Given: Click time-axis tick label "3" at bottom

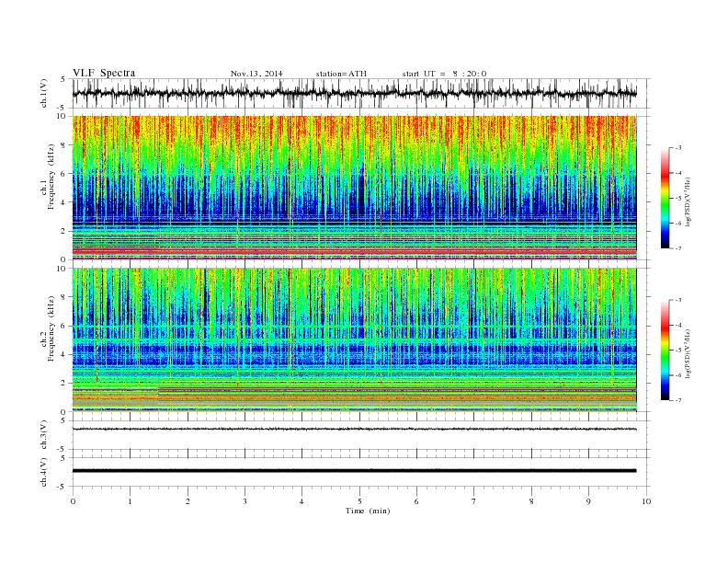Looking at the screenshot, I should pyautogui.click(x=245, y=501).
